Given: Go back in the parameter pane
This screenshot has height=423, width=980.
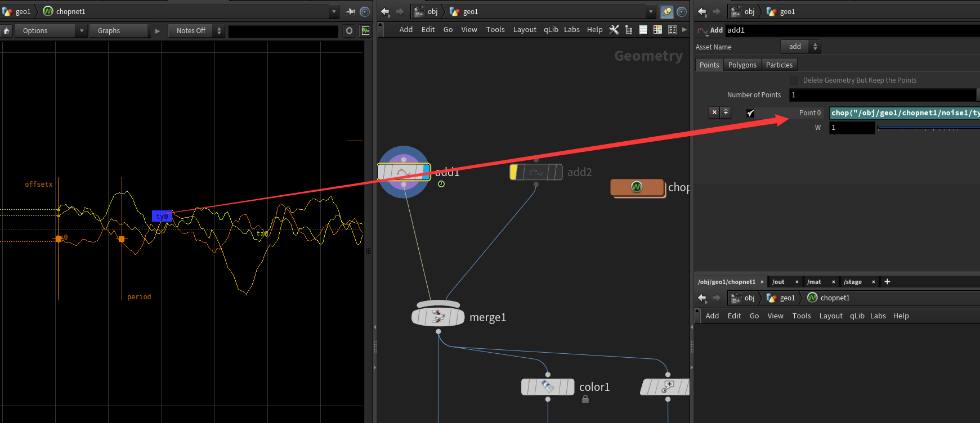Looking at the screenshot, I should click(x=702, y=11).
